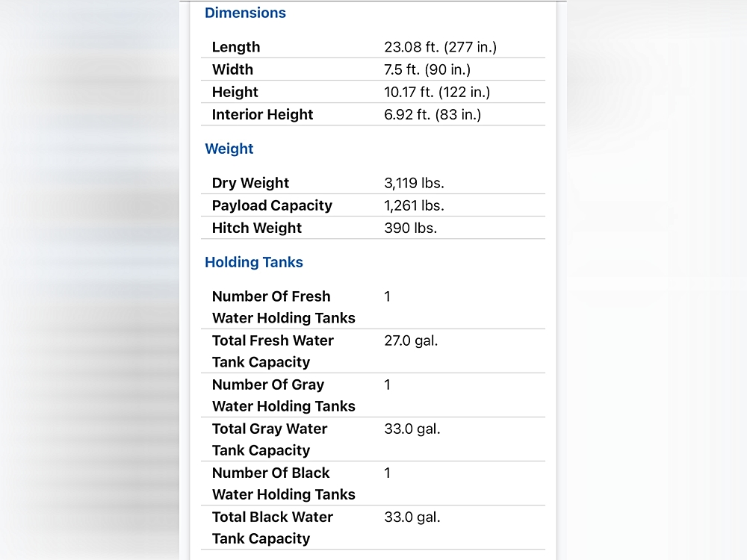Select the Total Gray Water Tank Capacity label

270,439
